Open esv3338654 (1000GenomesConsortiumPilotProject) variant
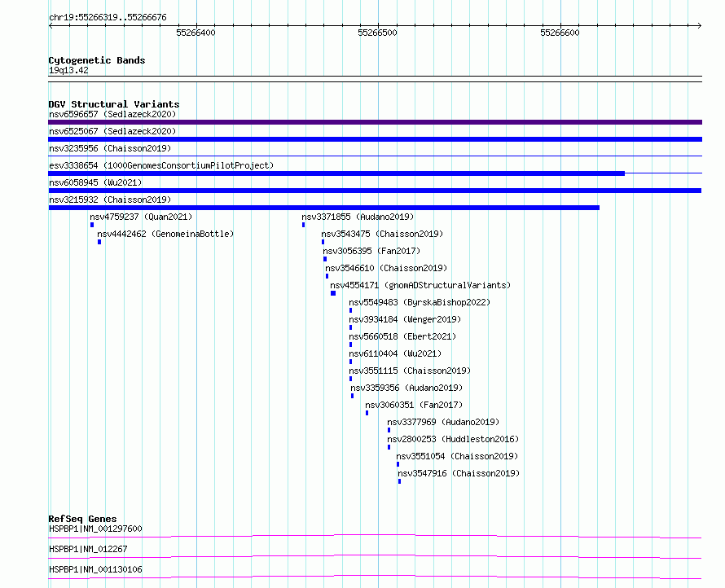This screenshot has width=725, height=588. pos(161,165)
